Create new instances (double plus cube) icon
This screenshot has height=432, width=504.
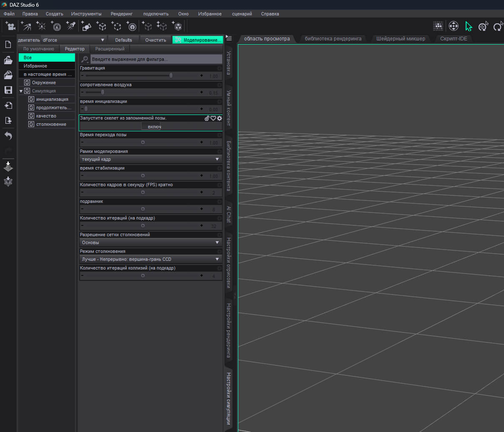(162, 26)
